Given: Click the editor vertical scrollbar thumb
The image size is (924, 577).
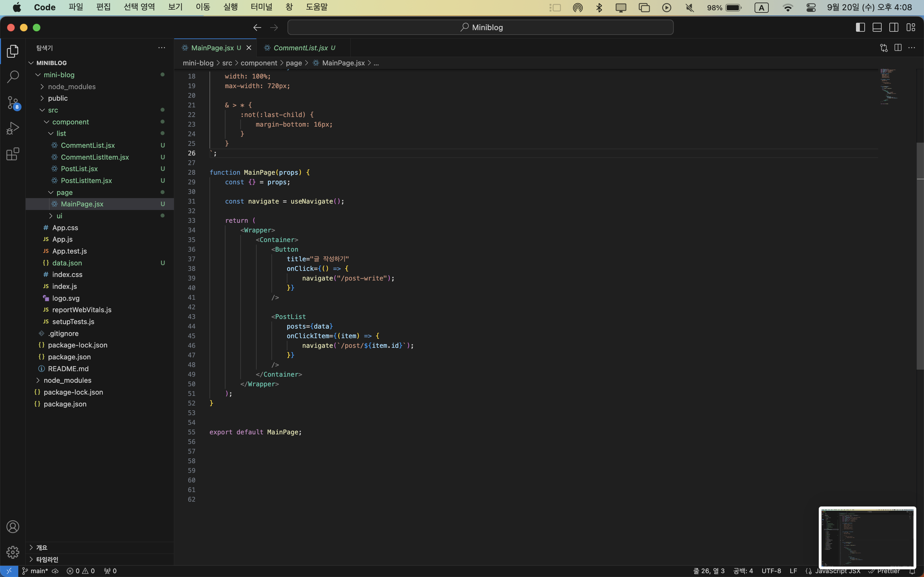Looking at the screenshot, I should tap(920, 256).
